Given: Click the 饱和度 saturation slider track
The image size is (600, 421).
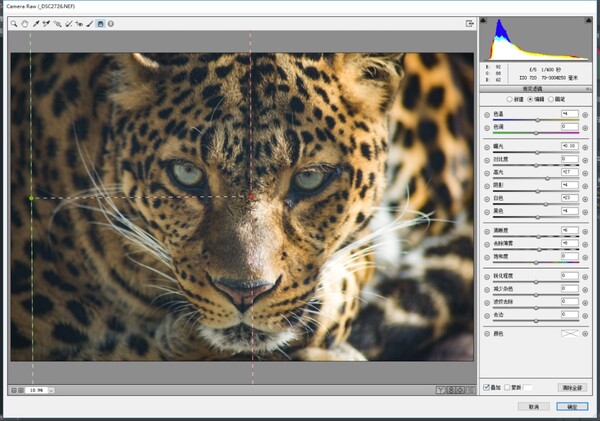Looking at the screenshot, I should pos(536,263).
